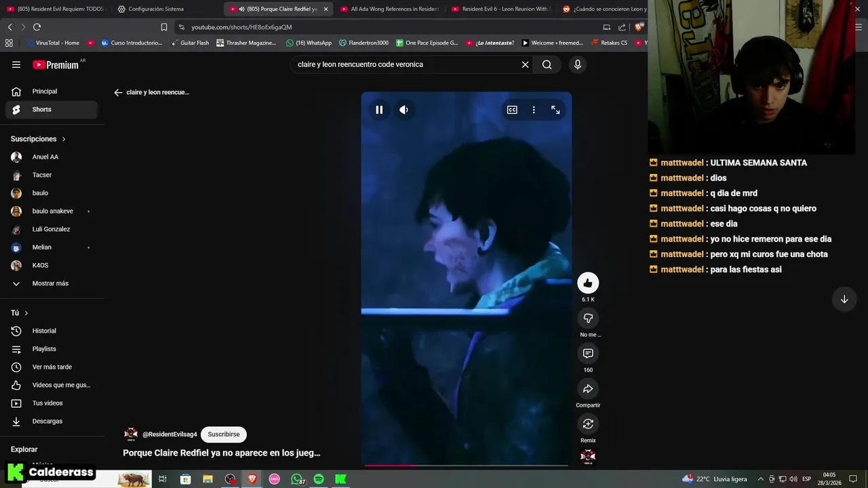Like the Short with thumbs up
Image resolution: width=868 pixels, height=488 pixels.
pyautogui.click(x=588, y=283)
